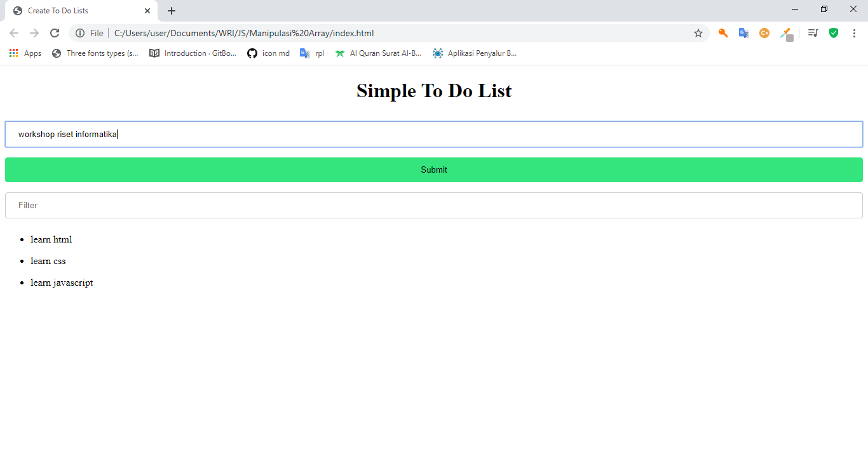Image resolution: width=868 pixels, height=452 pixels.
Task: View site information icon in address bar
Action: click(x=80, y=33)
